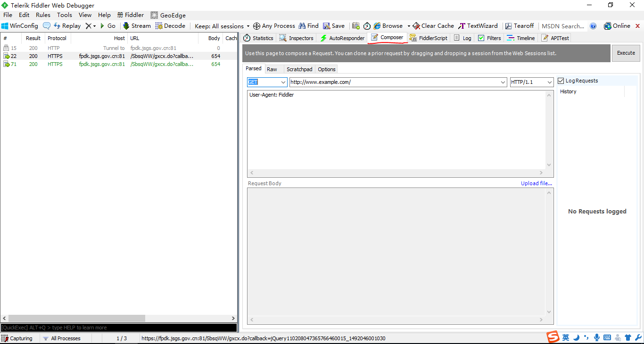The image size is (644, 344).
Task: Toggle Capturing in the status bar
Action: (x=17, y=338)
